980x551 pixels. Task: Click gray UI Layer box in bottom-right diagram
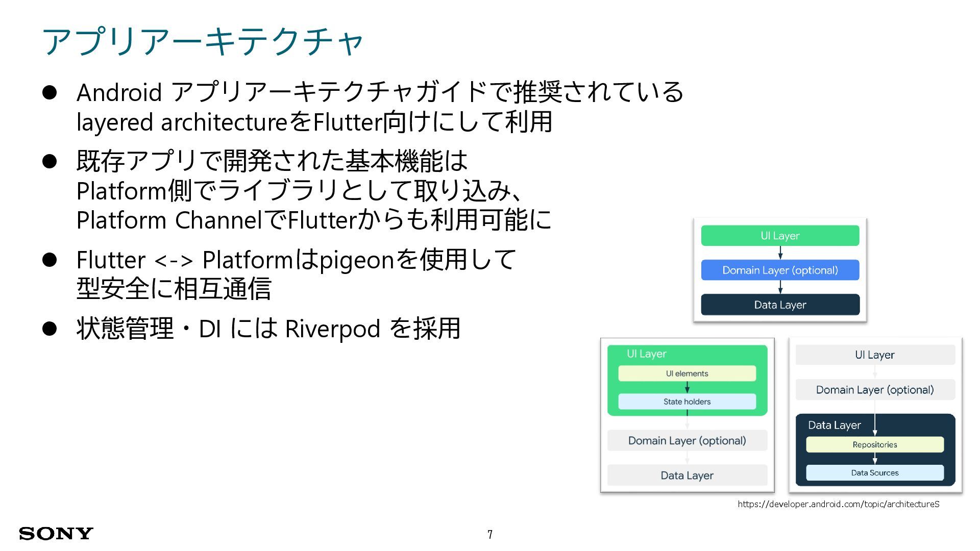(875, 355)
